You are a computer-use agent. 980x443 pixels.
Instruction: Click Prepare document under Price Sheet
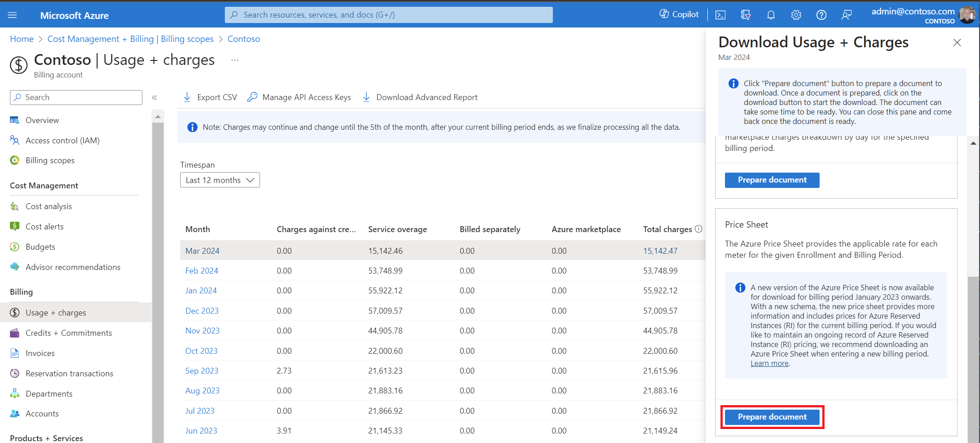click(x=772, y=417)
